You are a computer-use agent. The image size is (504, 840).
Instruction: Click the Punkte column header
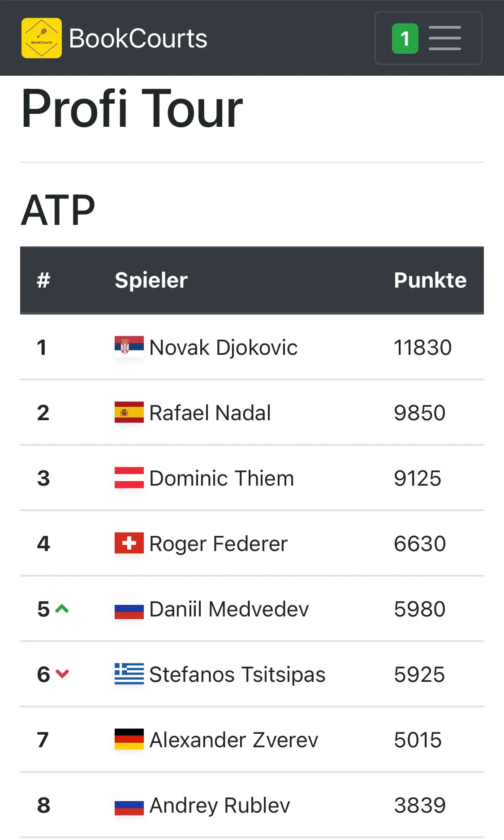(x=430, y=280)
